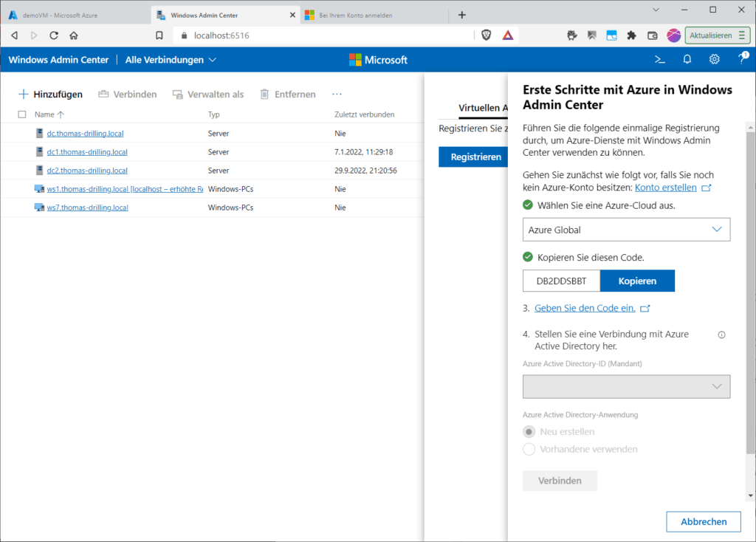Open the PowerShell console icon in header

(659, 60)
